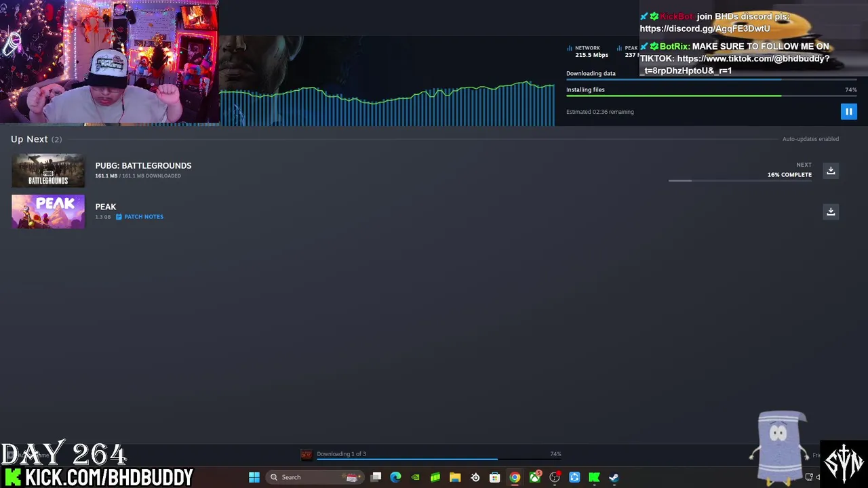Open the PEAK game thumbnail
Image resolution: width=868 pixels, height=488 pixels.
point(48,211)
